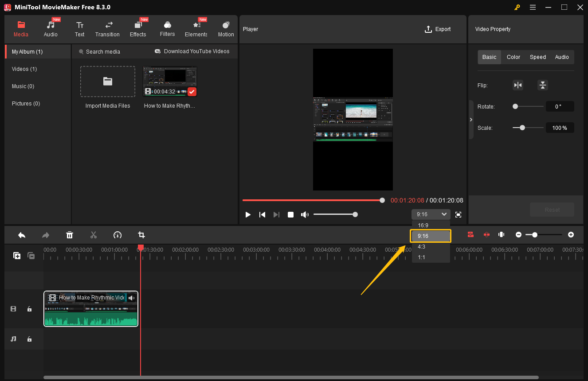Play the preview video
Viewport: 588px width, 381px height.
(x=248, y=214)
